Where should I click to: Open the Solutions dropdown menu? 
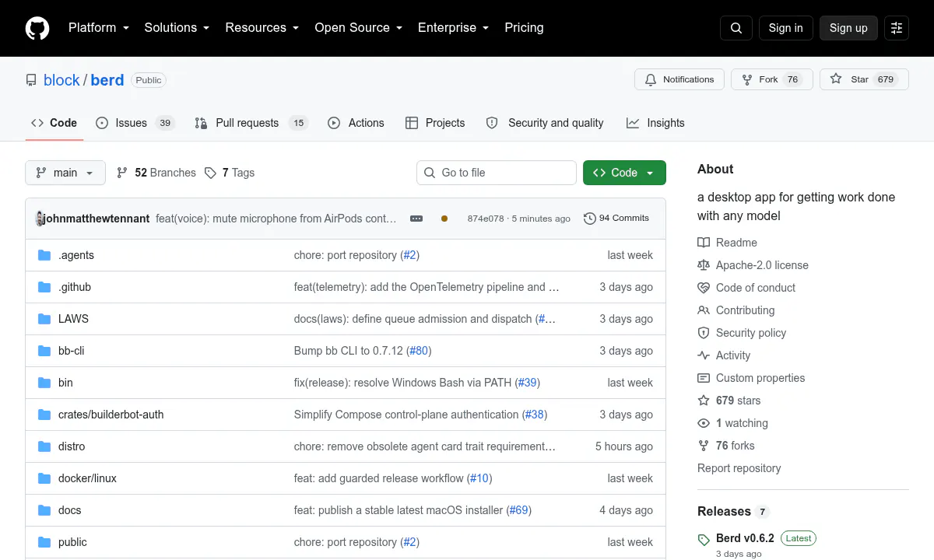point(177,28)
